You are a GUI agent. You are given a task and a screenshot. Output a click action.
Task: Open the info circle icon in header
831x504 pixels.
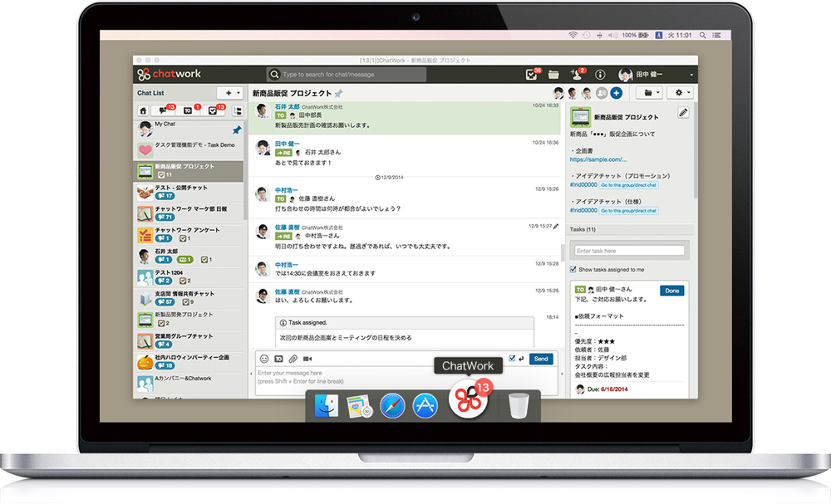pyautogui.click(x=600, y=75)
